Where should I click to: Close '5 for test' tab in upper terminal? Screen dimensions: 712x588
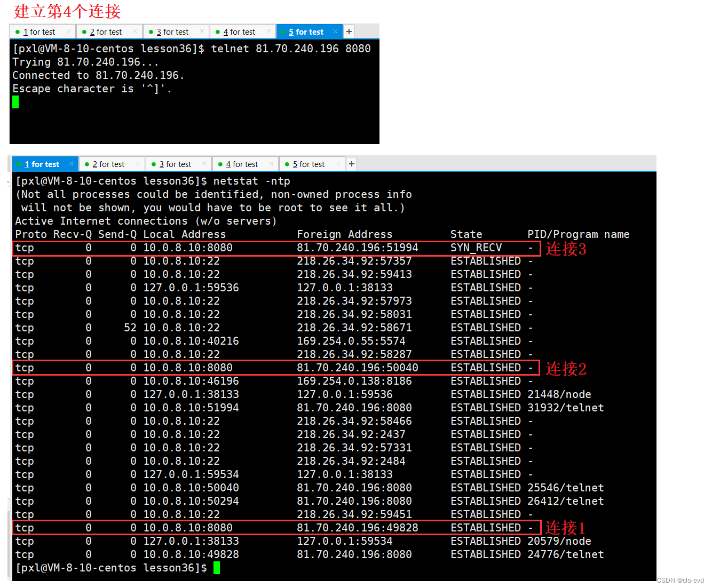click(x=335, y=31)
